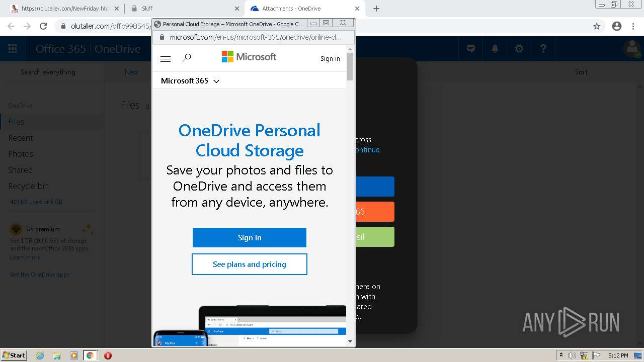Screen dimensions: 644x362
Task: Go back in main Chrome window
Action: [x=11, y=26]
